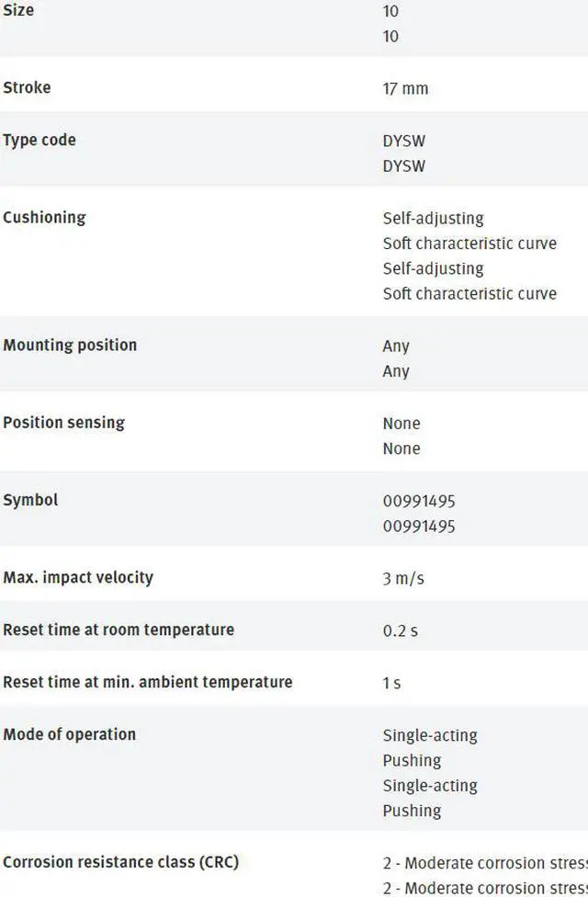Select the first DYSW type code value
588x897 pixels.
404,141
